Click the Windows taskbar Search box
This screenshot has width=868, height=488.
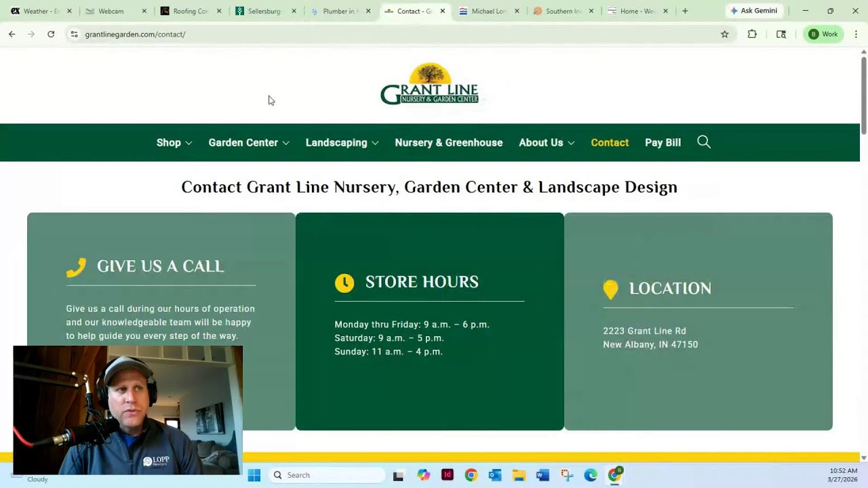pos(327,475)
